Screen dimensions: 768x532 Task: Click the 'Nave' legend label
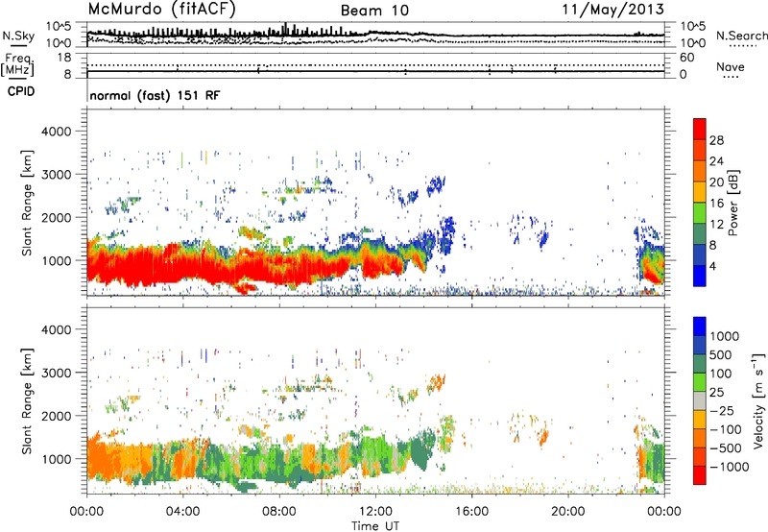731,67
